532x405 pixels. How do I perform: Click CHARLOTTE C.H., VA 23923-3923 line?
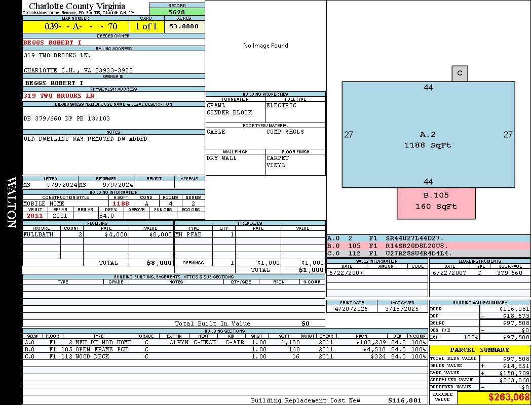pos(78,70)
